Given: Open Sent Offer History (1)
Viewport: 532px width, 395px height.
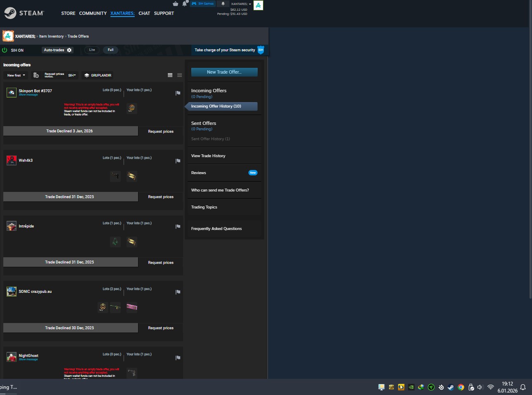Looking at the screenshot, I should [x=210, y=139].
